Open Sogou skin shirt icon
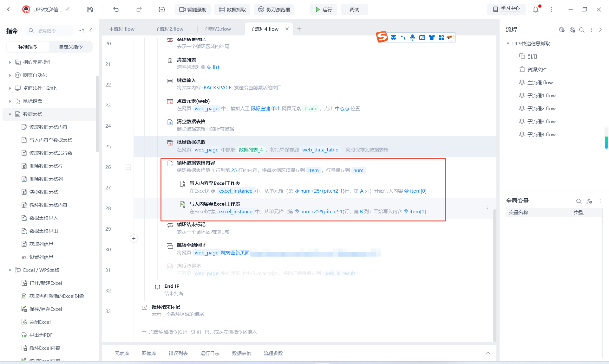Image resolution: width=609 pixels, height=364 pixels. (432, 37)
